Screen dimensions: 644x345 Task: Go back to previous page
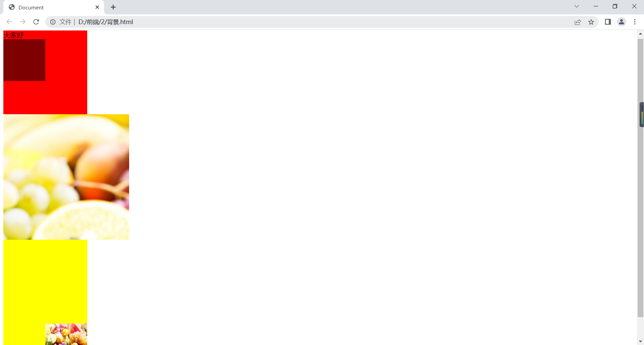coord(9,22)
